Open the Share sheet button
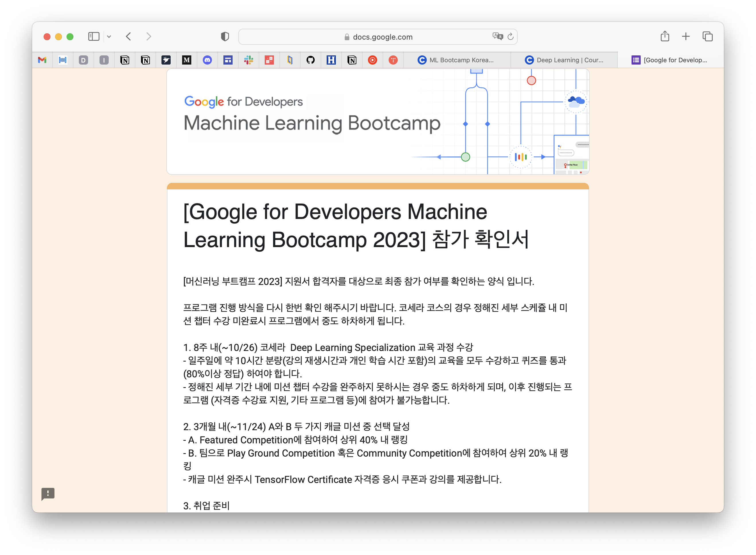 coord(665,36)
